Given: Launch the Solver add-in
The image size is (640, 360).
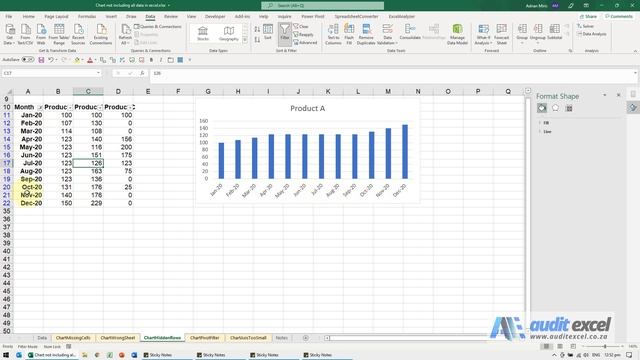Looking at the screenshot, I should (x=585, y=26).
